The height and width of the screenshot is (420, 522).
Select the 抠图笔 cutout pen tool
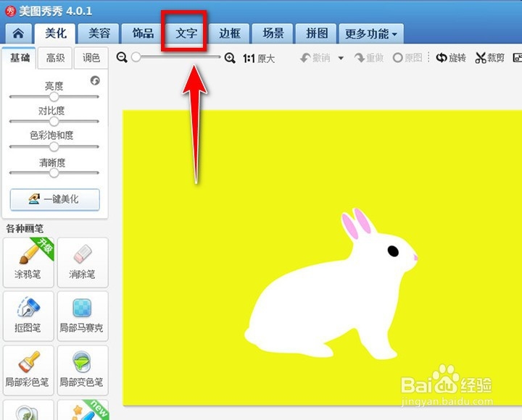28,316
